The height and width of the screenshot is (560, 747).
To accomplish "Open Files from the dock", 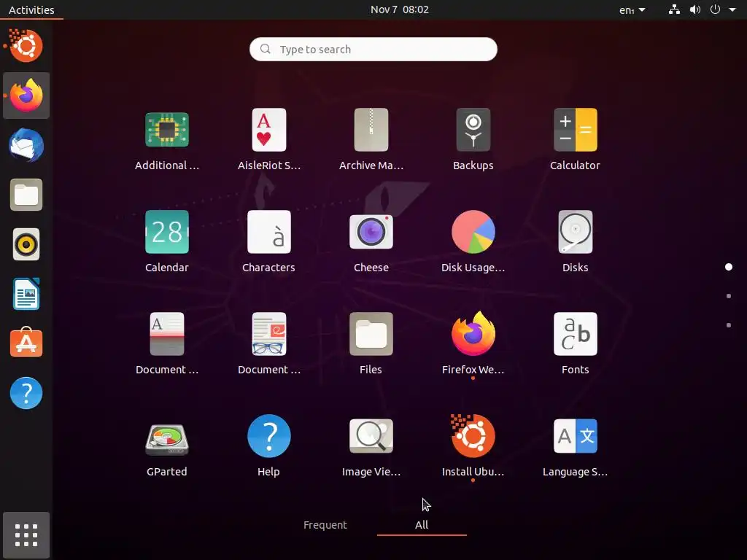I will point(26,195).
